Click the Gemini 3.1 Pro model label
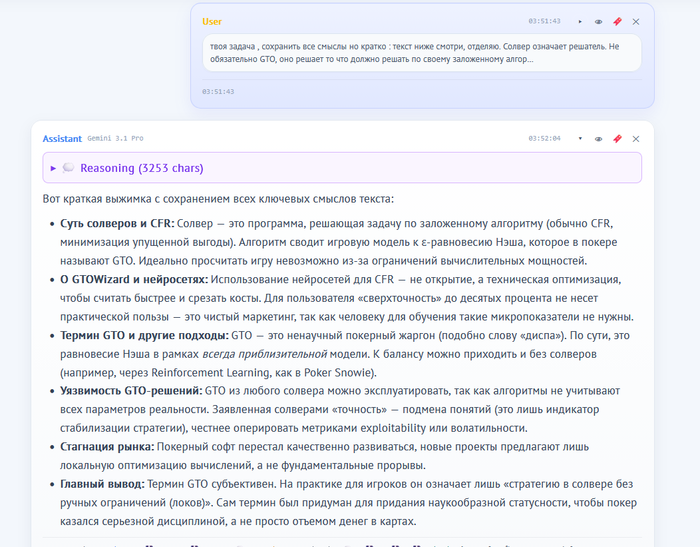This screenshot has height=547, width=700. pos(114,138)
